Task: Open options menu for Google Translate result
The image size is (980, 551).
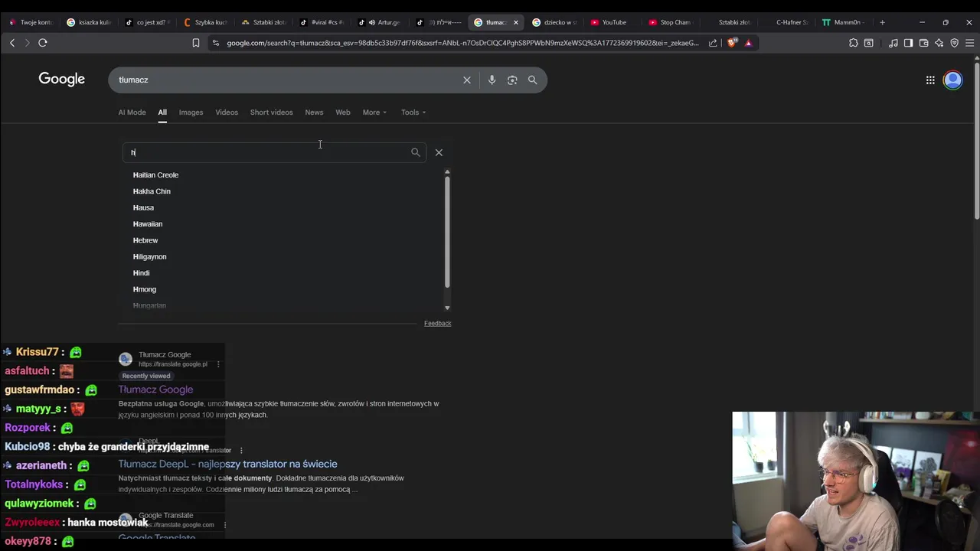Action: point(224,525)
